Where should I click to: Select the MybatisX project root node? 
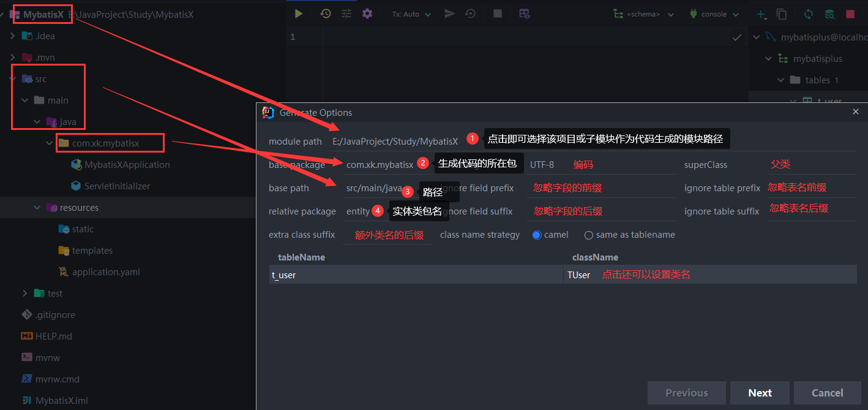click(43, 14)
